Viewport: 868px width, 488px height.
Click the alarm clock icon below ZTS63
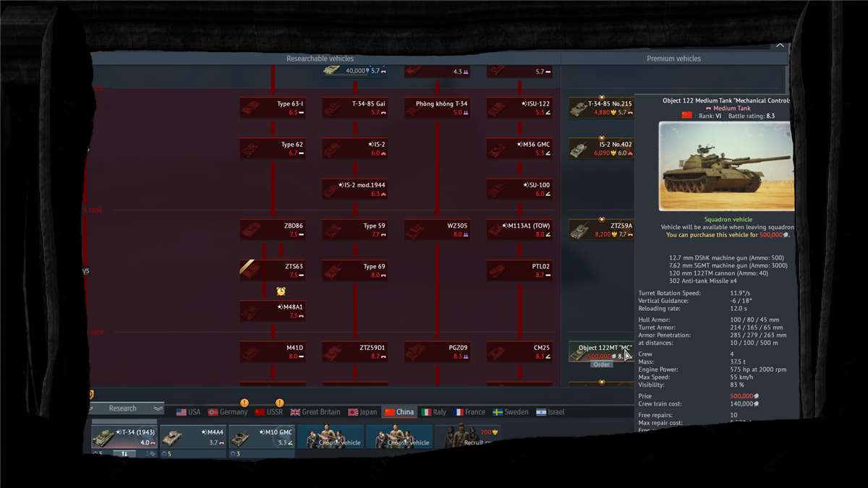(x=281, y=291)
